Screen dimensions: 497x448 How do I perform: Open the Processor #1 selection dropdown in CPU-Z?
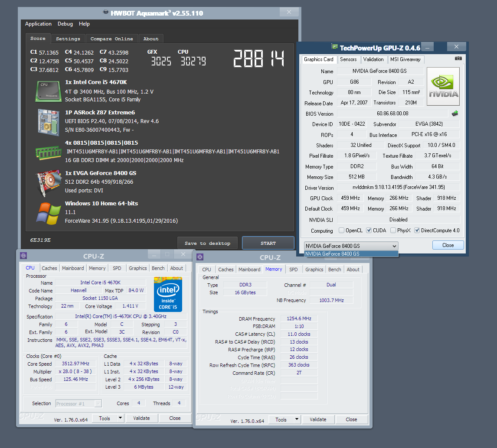(x=78, y=404)
